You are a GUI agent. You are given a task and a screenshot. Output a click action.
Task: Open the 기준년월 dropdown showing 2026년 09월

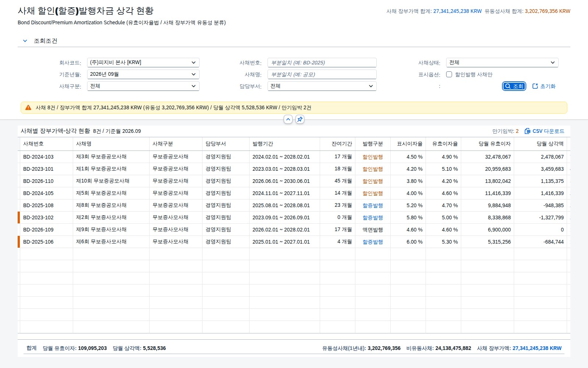pos(143,74)
